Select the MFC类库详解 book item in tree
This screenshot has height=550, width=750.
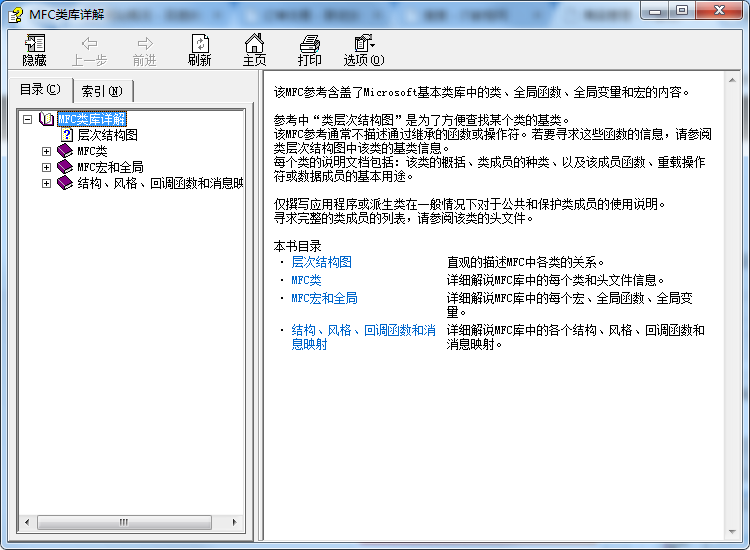point(91,119)
